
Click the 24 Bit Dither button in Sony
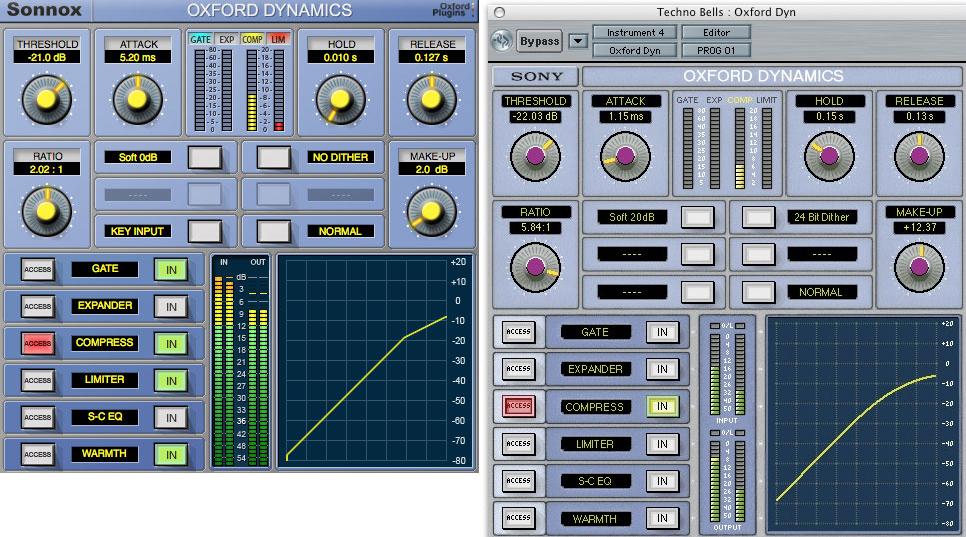[758, 217]
